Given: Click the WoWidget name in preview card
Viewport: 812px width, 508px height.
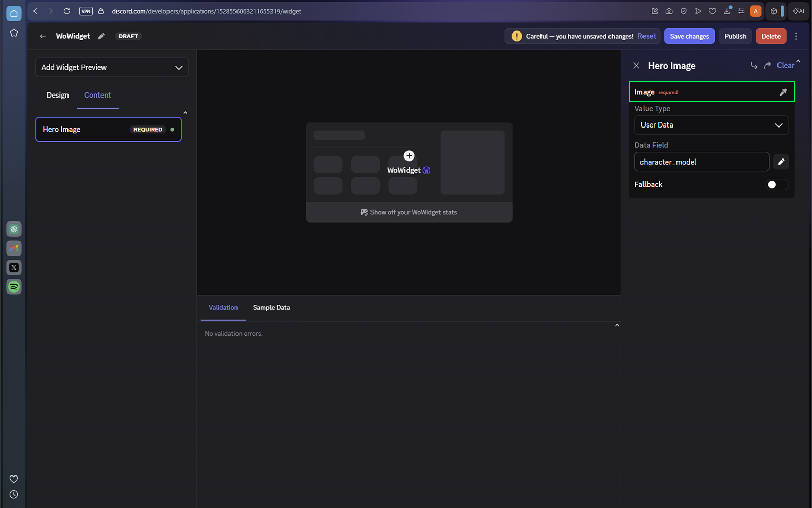Looking at the screenshot, I should click(x=404, y=170).
